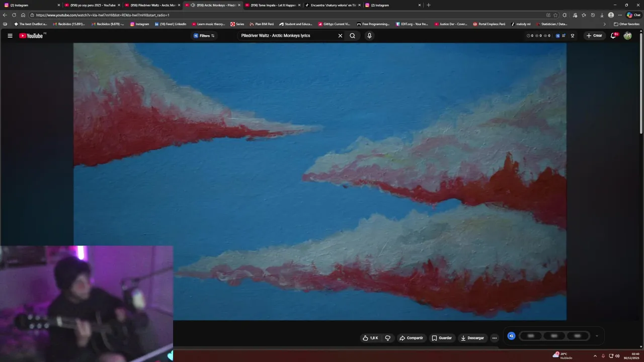Open the melody ml bookmark
This screenshot has width=644, height=362.
coord(521,24)
